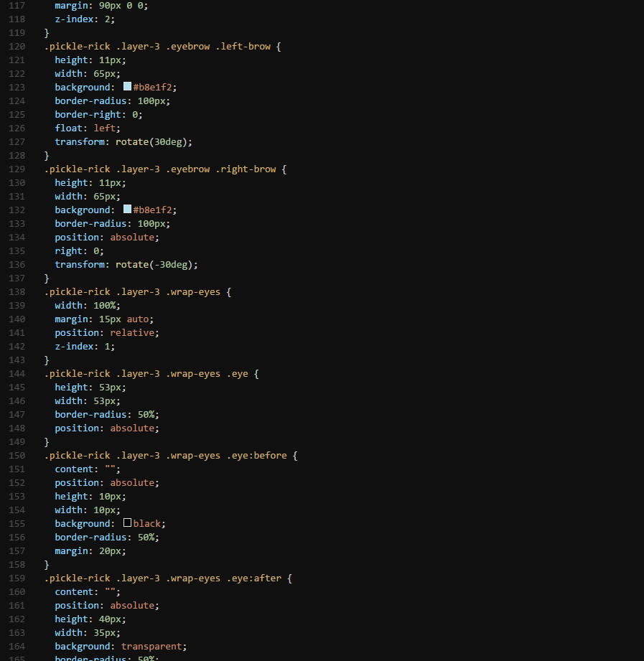Screen dimensions: 644x661
Task: Click 'content: "";' on line 151
Action: [88, 469]
